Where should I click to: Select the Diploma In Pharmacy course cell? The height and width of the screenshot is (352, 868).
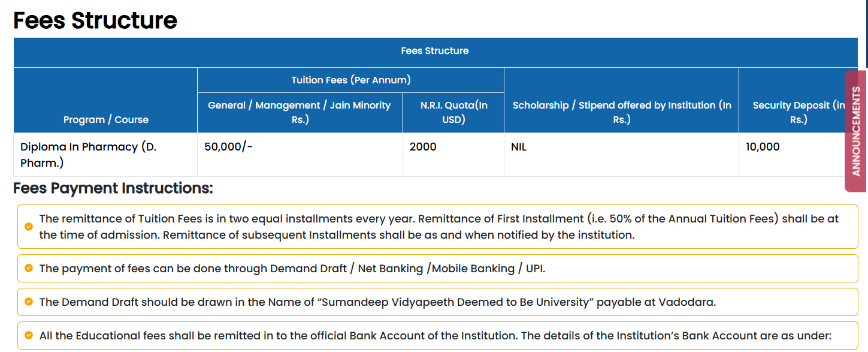tap(88, 154)
